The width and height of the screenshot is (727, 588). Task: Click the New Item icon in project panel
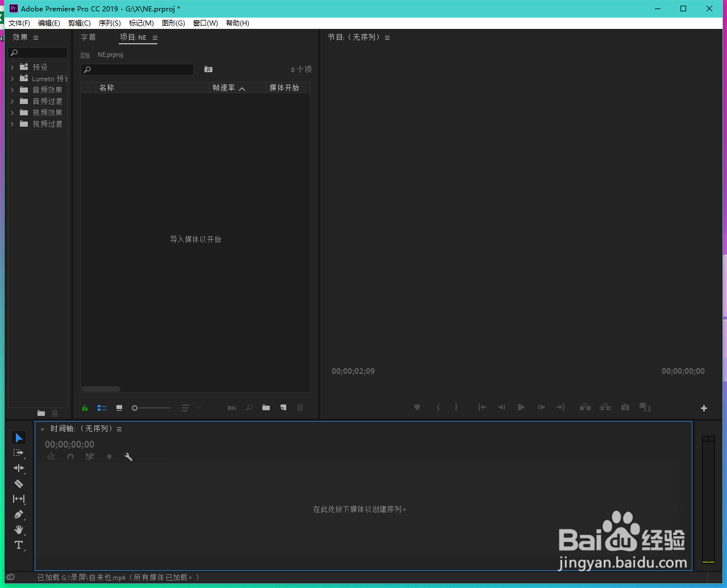(x=283, y=407)
